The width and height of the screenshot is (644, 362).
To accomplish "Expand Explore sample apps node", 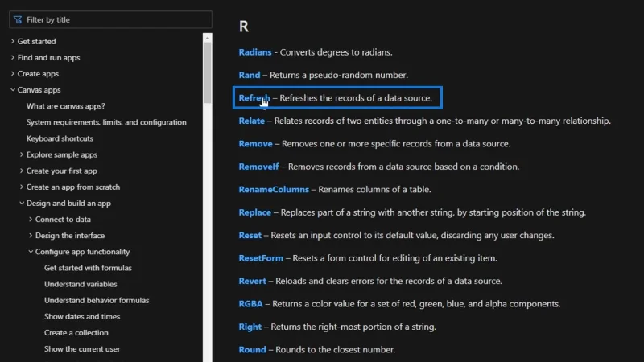I will tap(22, 154).
